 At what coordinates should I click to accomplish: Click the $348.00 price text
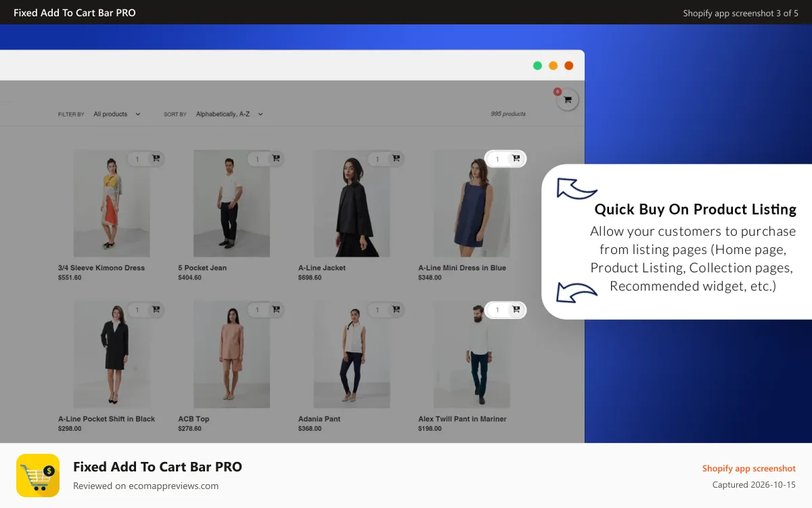pyautogui.click(x=430, y=278)
